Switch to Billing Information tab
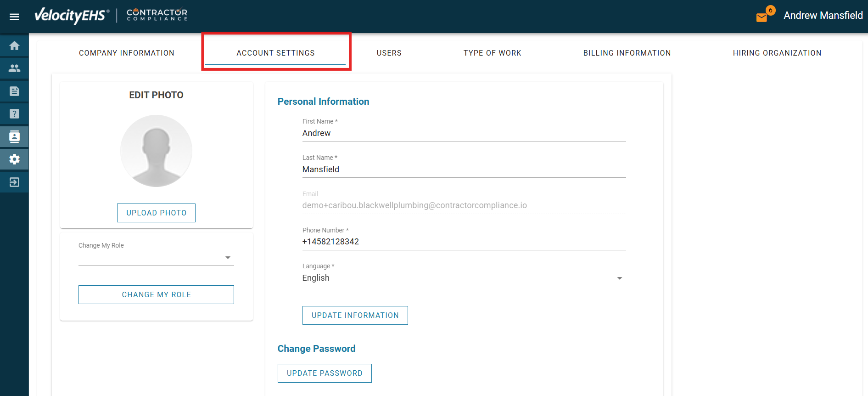This screenshot has height=396, width=868. pyautogui.click(x=627, y=53)
